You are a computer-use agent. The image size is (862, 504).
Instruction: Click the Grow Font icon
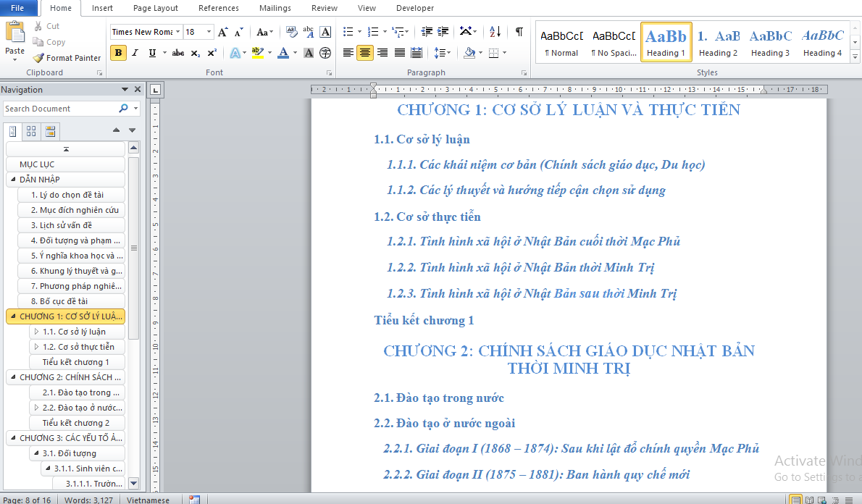(222, 32)
